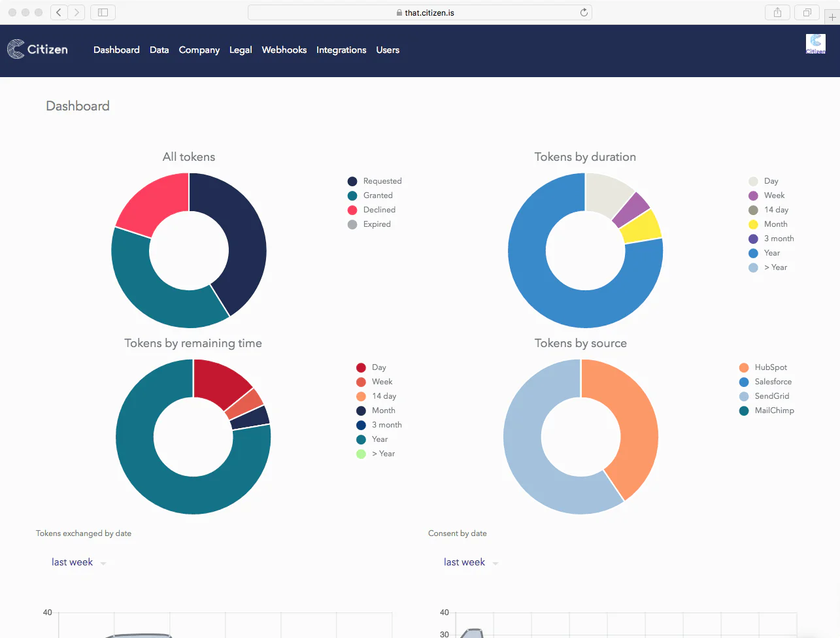
Task: Expand Consent by date 'last week' dropdown
Action: coord(471,562)
